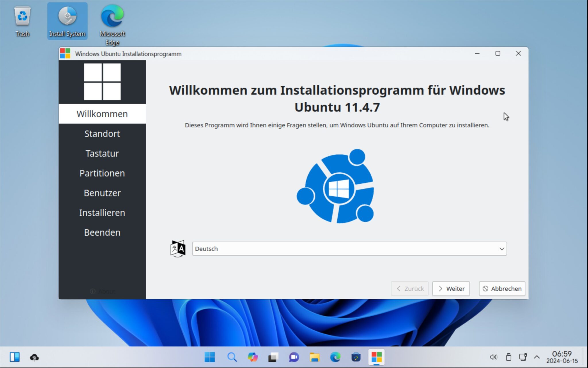Open Microsoft Store from the taskbar
Image resolution: width=588 pixels, height=368 pixels.
pos(356,357)
